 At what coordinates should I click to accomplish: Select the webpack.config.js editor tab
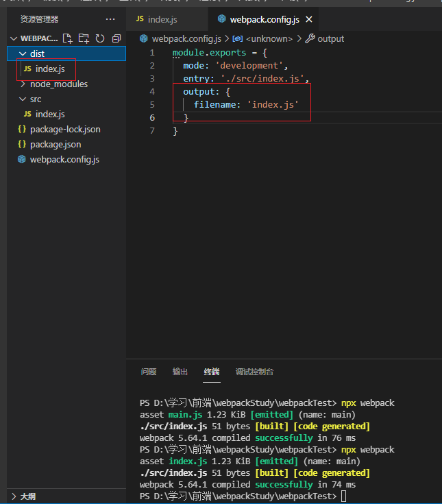pos(265,20)
